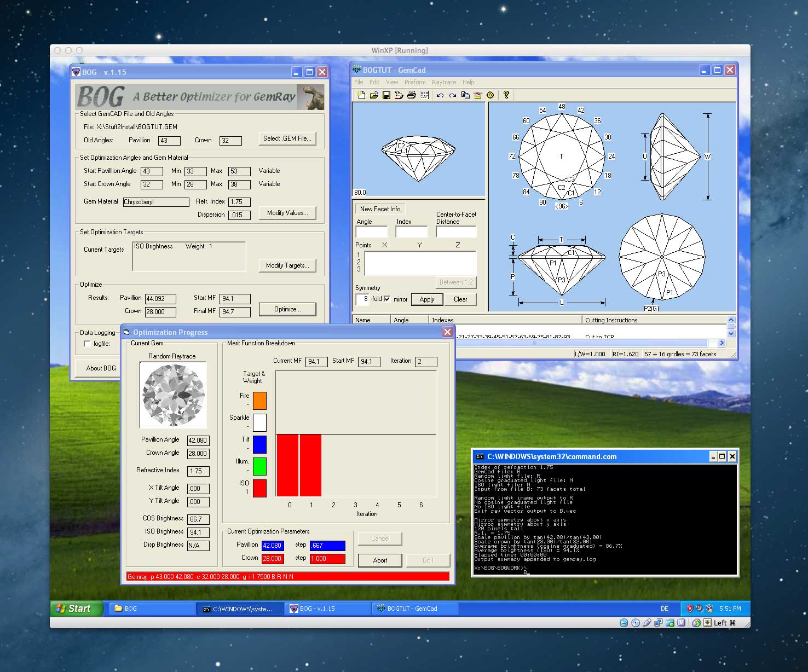
Task: Toggle the mirror checkbox under Symmetry
Action: pos(388,299)
